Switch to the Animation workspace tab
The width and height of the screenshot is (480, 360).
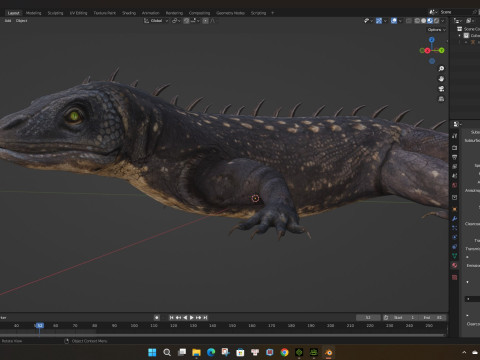(151, 13)
